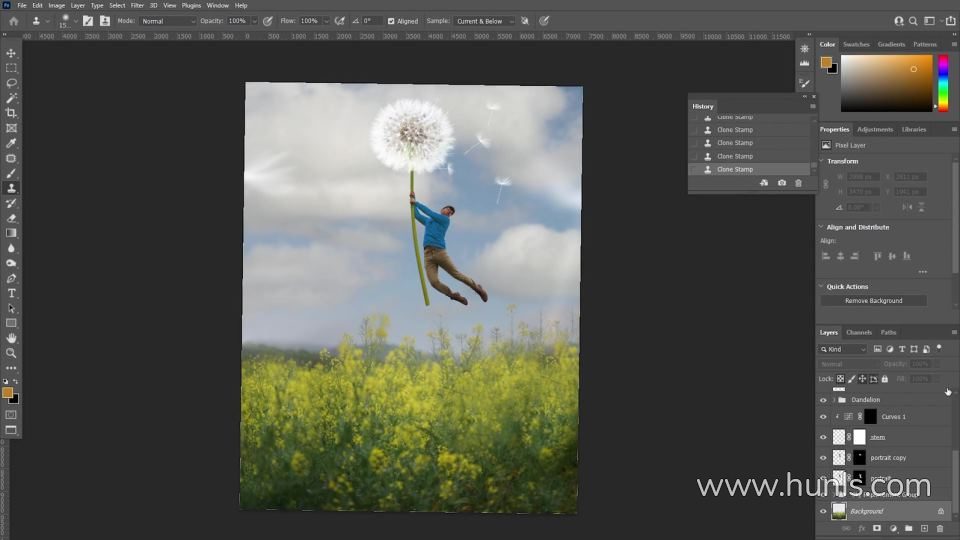Expand the Dandelion layer group

click(833, 400)
